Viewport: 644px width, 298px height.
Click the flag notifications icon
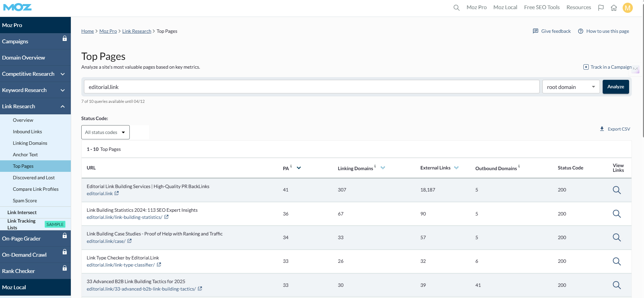pos(601,7)
